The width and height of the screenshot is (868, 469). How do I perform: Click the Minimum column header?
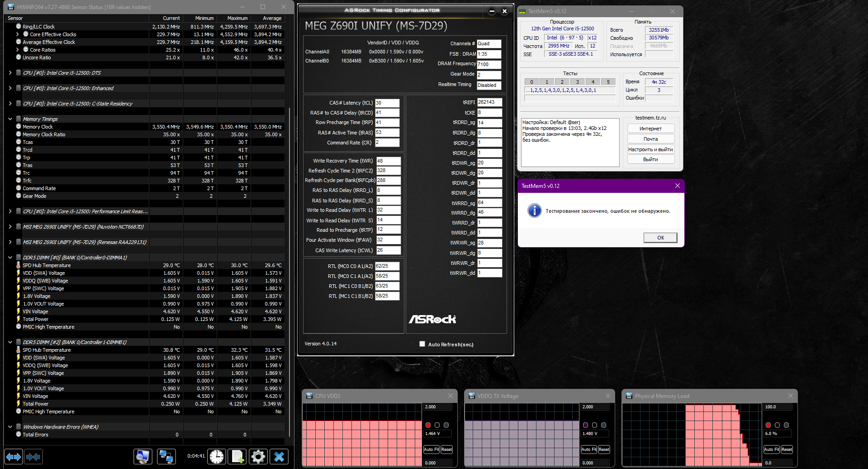pyautogui.click(x=200, y=18)
